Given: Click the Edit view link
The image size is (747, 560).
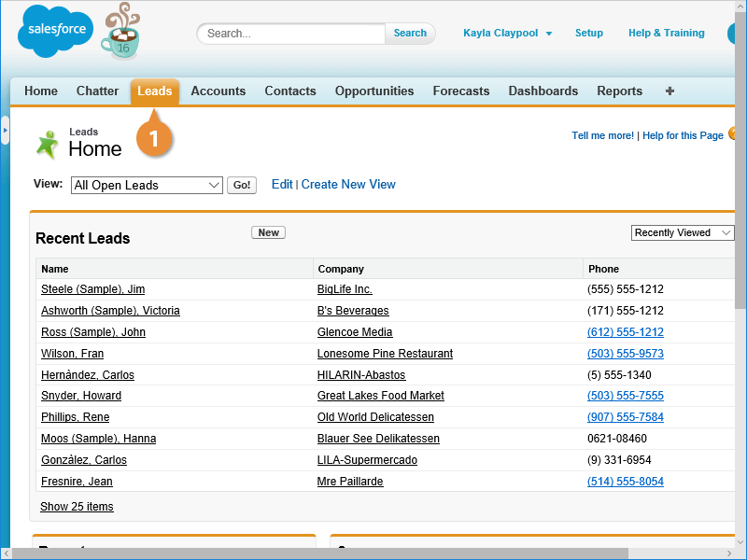Looking at the screenshot, I should tap(282, 184).
